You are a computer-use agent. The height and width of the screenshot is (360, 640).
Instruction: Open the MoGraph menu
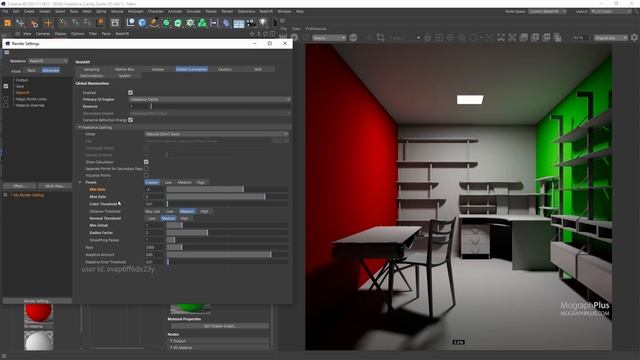135,11
